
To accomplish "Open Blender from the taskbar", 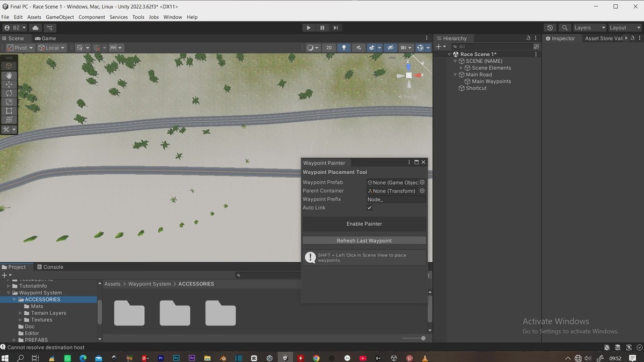I will pos(223,358).
